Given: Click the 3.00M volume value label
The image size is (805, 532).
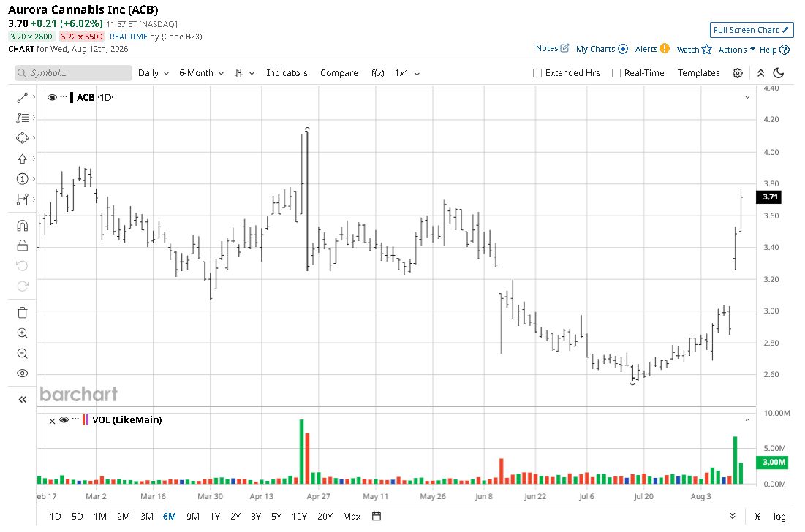Looking at the screenshot, I should (x=773, y=462).
